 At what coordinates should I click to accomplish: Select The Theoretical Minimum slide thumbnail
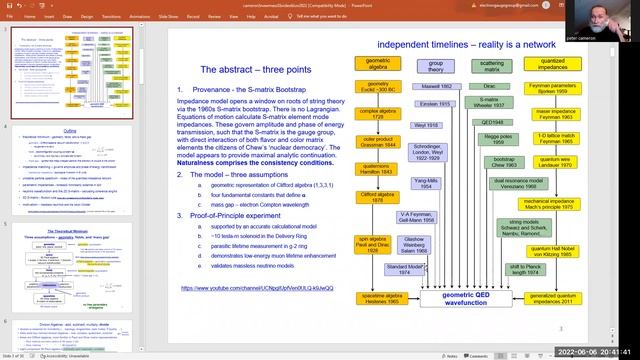point(72,268)
